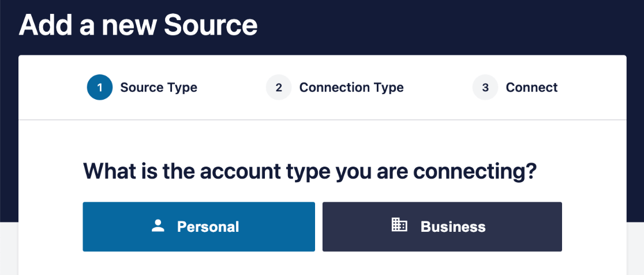Screen dimensions: 644x275
Task: Click the building icon on Business button
Action: click(x=399, y=226)
